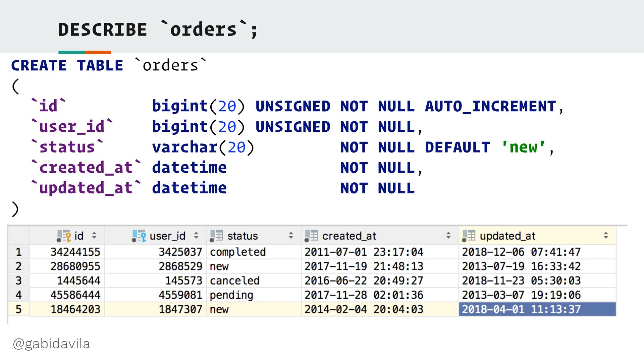Select the user_id column header label
This screenshot has width=644, height=362.
(x=167, y=236)
